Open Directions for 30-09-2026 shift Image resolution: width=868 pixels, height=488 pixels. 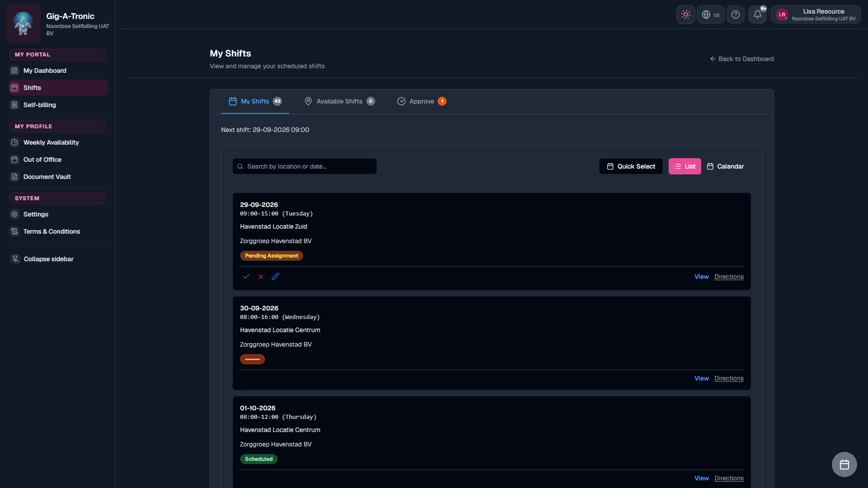(729, 378)
